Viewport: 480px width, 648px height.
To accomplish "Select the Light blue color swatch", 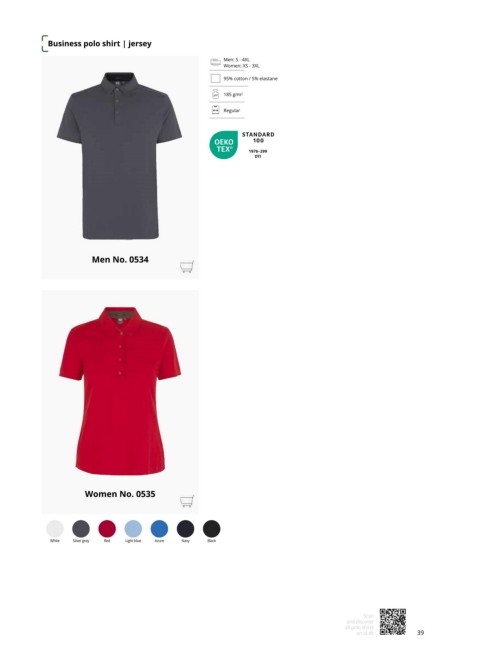I will (x=133, y=529).
